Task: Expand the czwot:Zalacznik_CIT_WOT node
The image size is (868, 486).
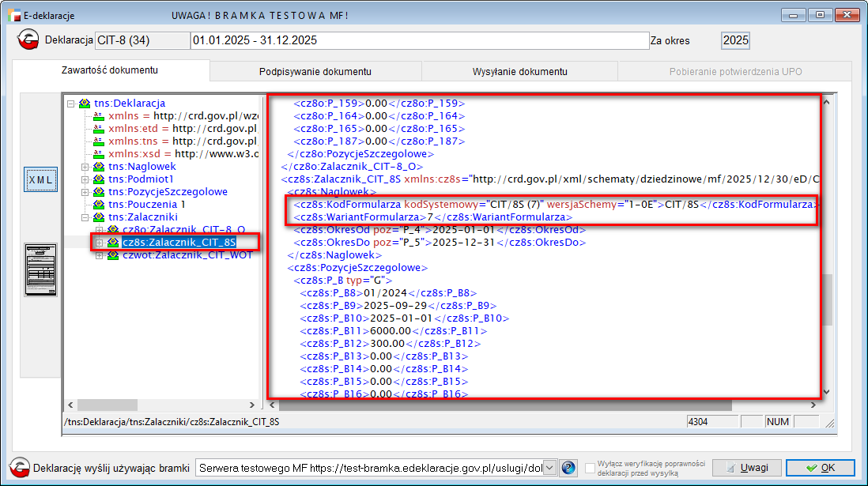Action: click(x=100, y=255)
